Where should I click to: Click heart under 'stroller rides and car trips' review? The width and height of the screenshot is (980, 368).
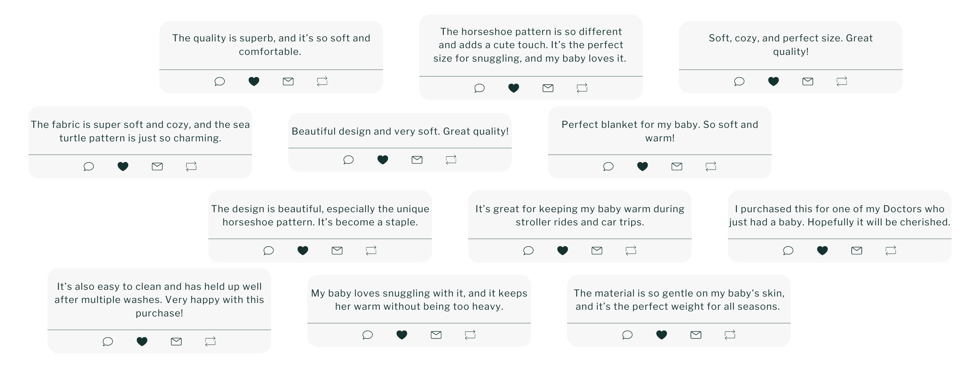(562, 251)
